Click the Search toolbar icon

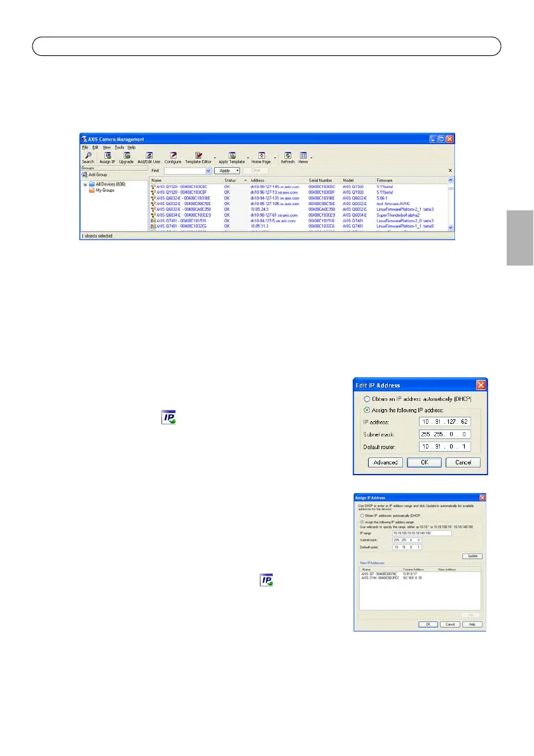click(88, 158)
